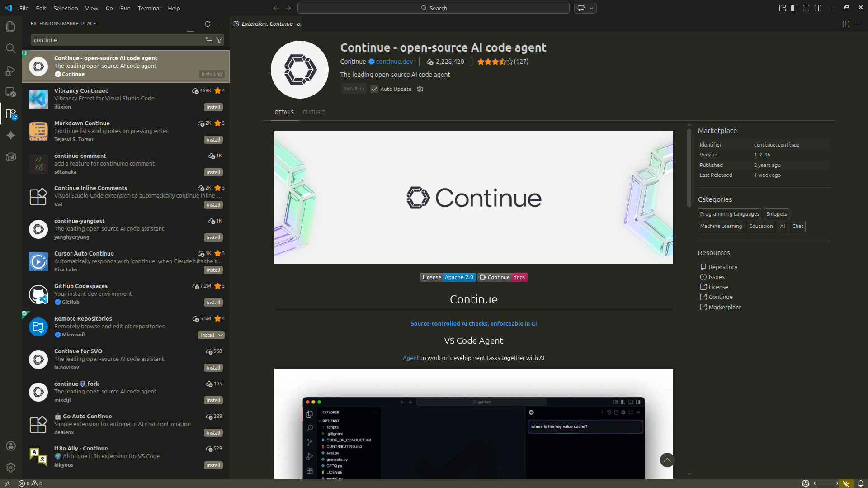
Task: Open the Run menu
Action: click(125, 8)
